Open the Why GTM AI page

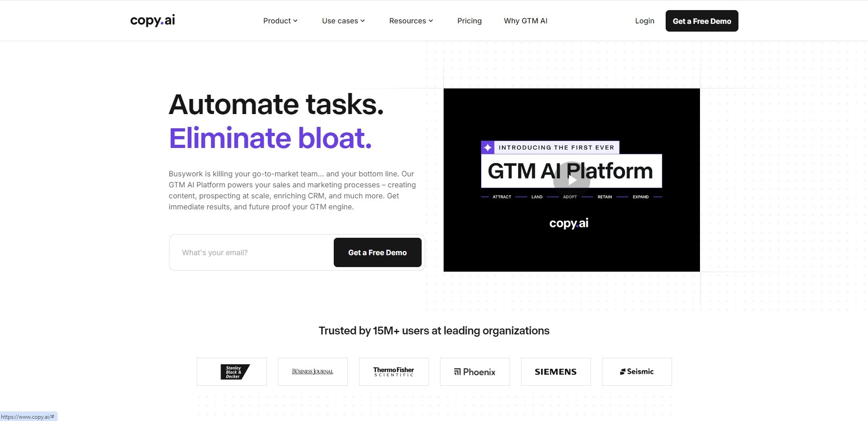526,21
